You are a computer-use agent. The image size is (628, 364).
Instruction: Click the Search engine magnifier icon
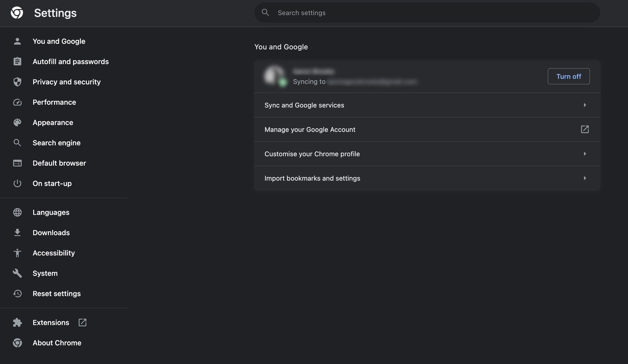[x=17, y=143]
